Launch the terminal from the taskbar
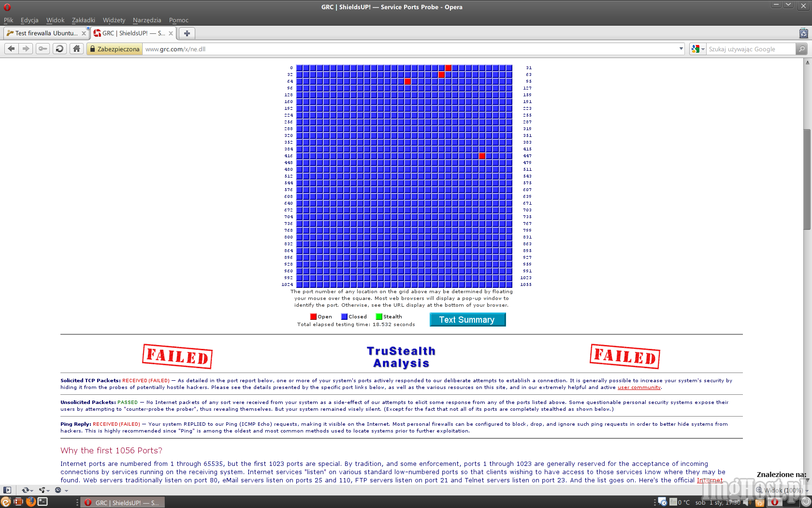The width and height of the screenshot is (812, 508). point(43,502)
